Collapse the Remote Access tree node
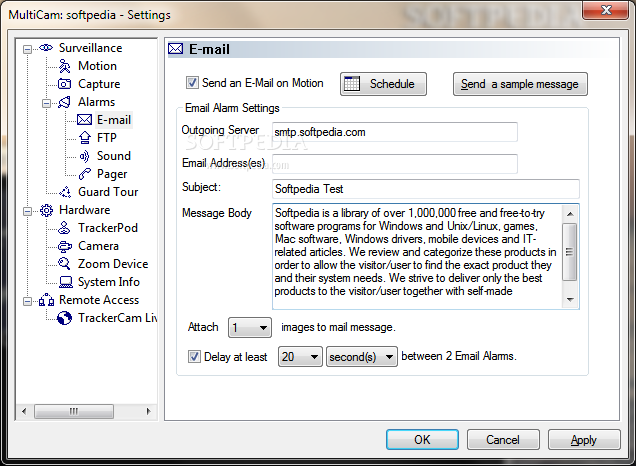 pos(28,301)
